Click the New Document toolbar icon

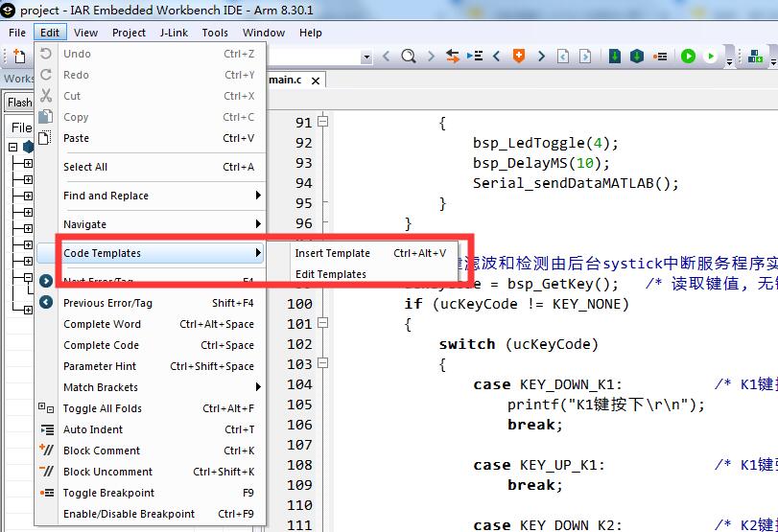tap(19, 56)
